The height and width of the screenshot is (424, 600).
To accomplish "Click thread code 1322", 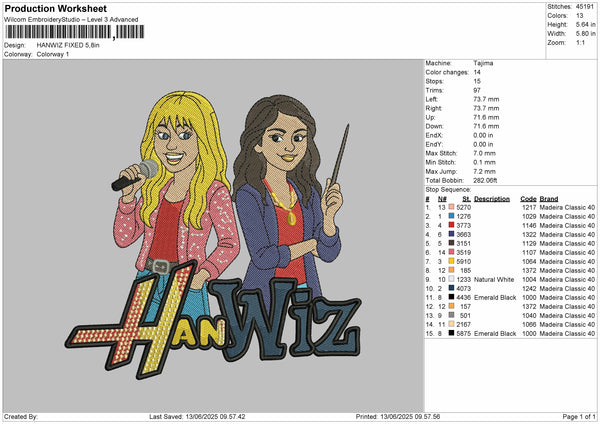I will pyautogui.click(x=529, y=234).
